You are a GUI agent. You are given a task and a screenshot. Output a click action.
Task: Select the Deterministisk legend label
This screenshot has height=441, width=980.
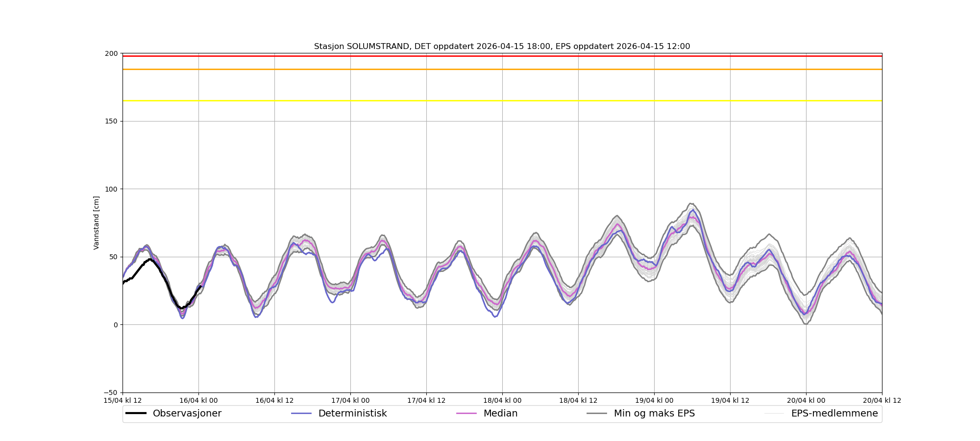click(352, 414)
